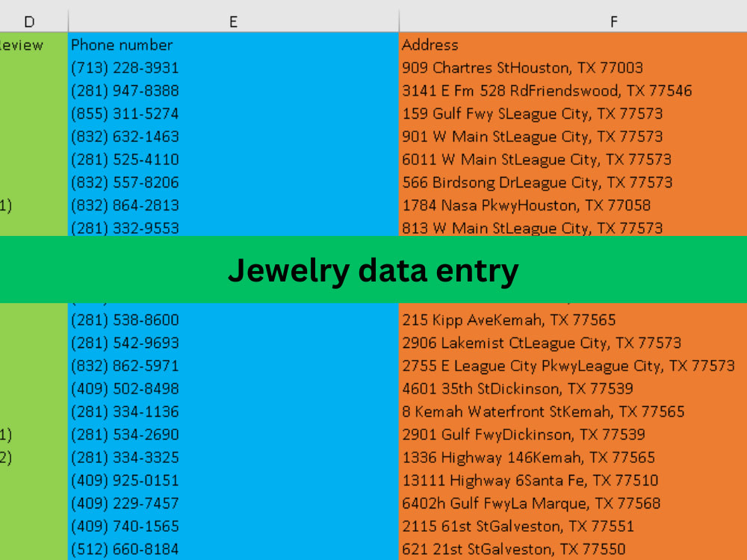The image size is (747, 560).
Task: Click address '1784 Nasa PkwyHouston, TX 77058'
Action: [x=526, y=205]
